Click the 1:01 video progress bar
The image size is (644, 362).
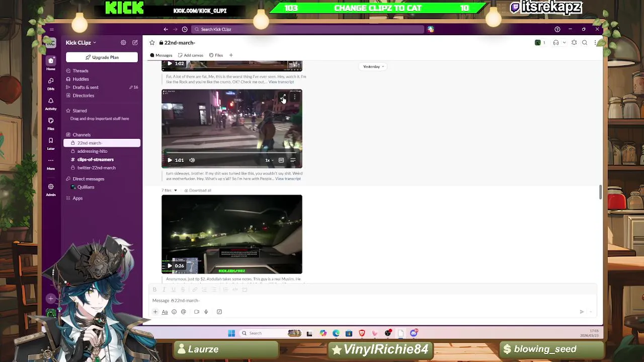point(232,152)
